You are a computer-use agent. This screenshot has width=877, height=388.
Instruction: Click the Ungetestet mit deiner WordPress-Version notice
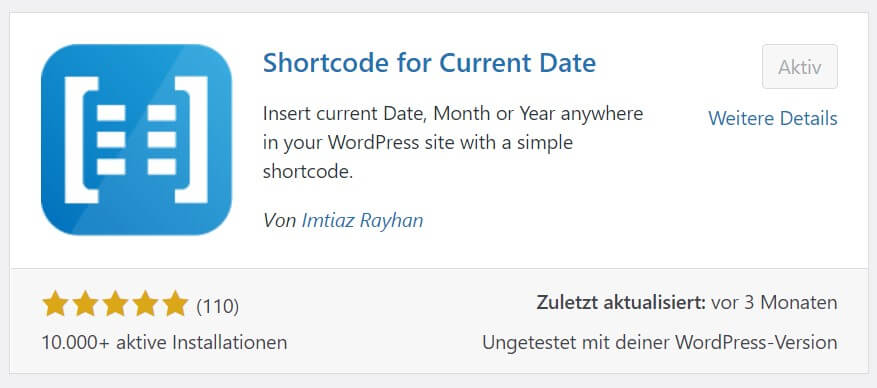tap(660, 342)
